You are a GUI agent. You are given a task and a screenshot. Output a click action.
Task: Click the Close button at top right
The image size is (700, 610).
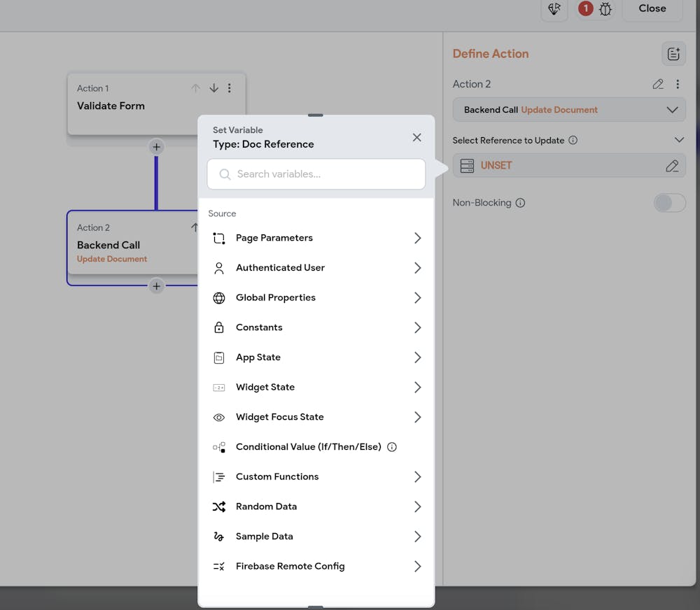pos(652,8)
